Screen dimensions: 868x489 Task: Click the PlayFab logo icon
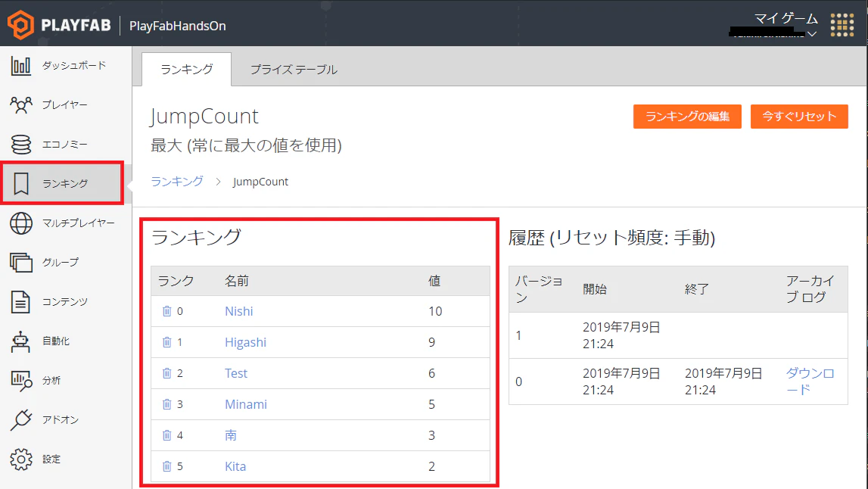click(x=20, y=25)
